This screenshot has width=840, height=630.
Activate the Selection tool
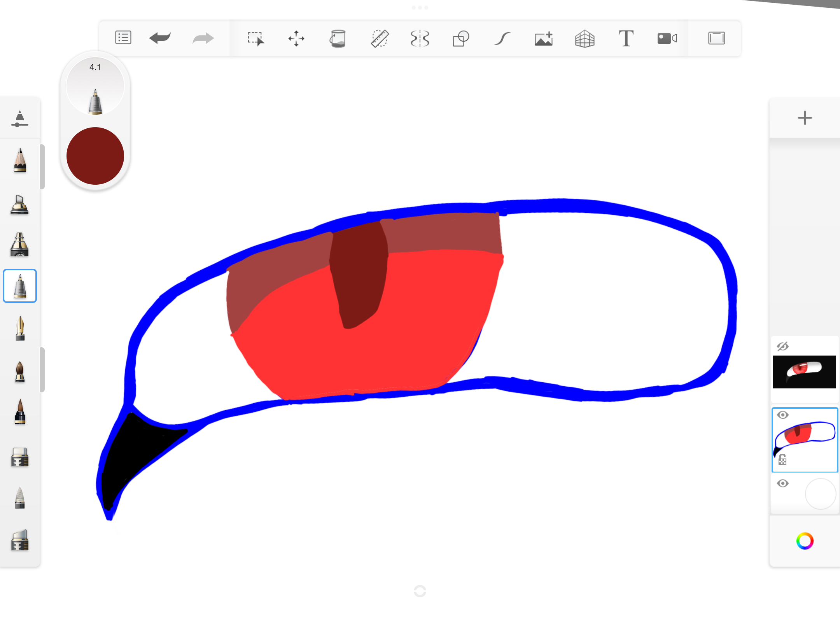tap(256, 38)
